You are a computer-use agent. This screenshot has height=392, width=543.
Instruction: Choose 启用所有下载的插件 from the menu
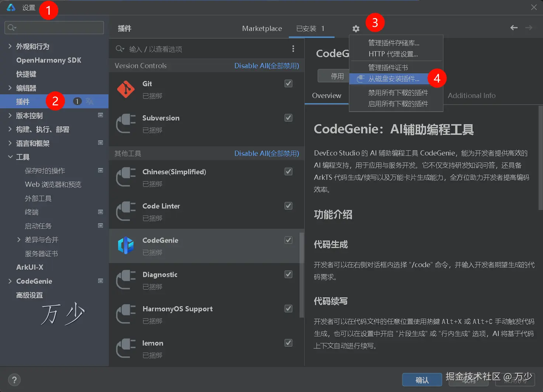click(396, 104)
